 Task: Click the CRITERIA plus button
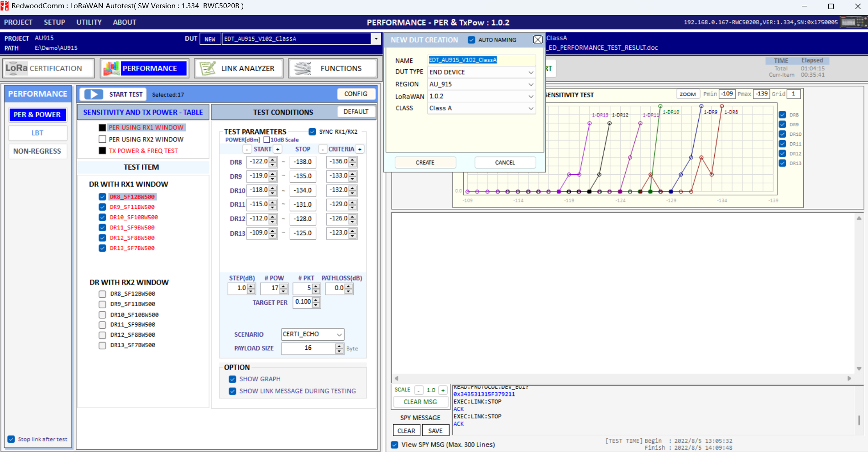coord(360,149)
